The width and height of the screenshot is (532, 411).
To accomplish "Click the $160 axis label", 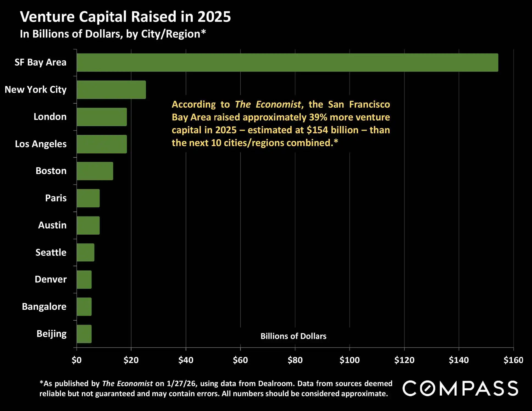I will 513,360.
